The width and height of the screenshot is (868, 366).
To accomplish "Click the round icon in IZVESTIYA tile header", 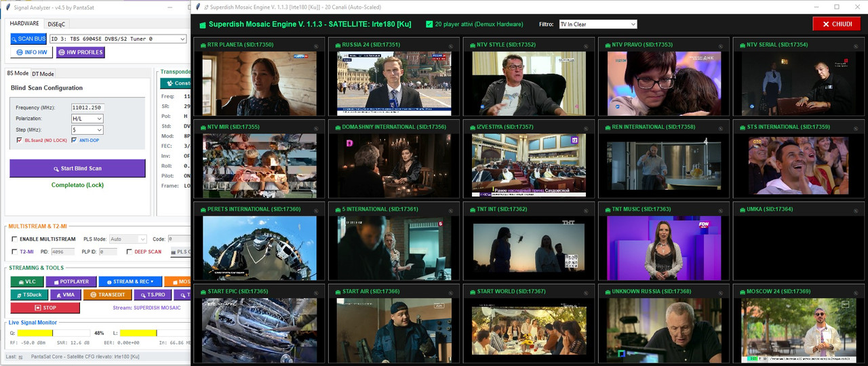I will click(x=586, y=128).
